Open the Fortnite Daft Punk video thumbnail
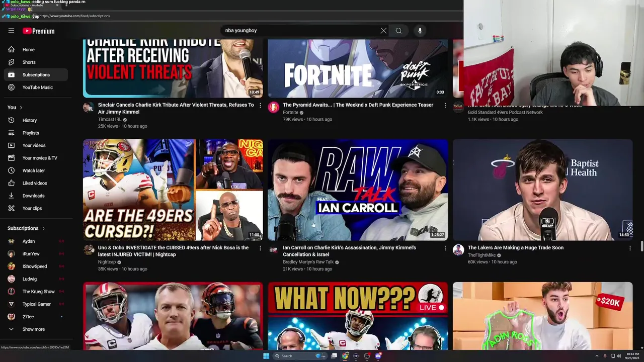Viewport: 644px width, 362px height. 357,68
